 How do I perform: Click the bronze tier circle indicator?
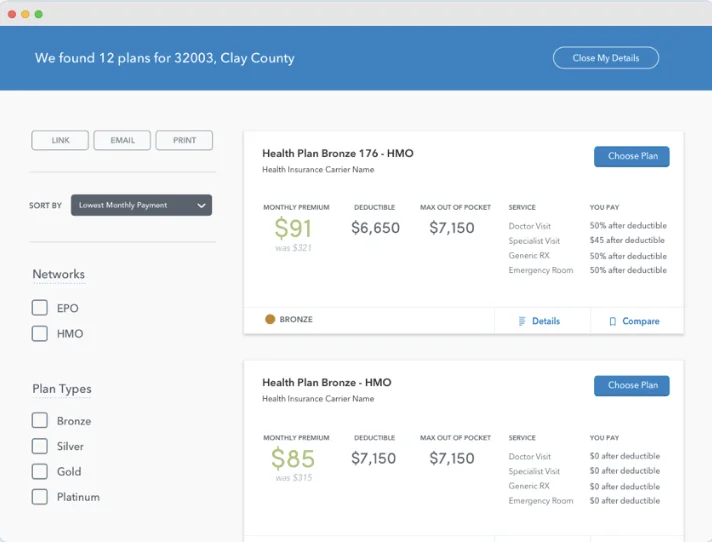point(270,320)
